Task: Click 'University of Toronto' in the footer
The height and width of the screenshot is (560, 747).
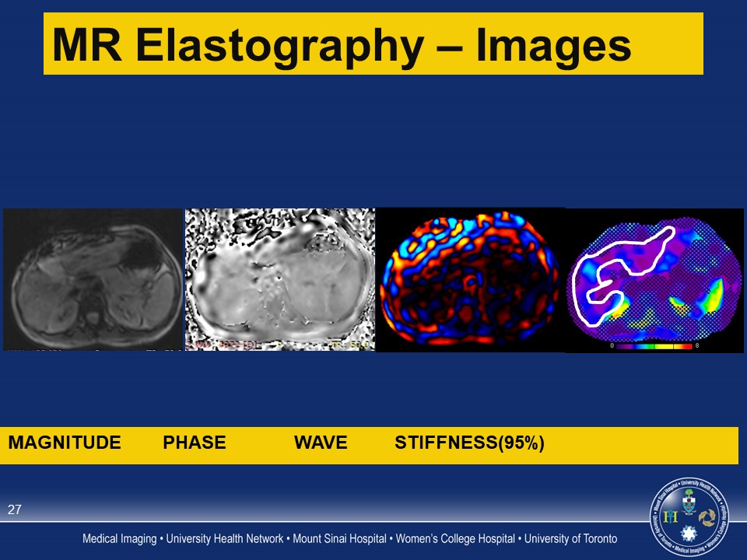Action: click(570, 539)
